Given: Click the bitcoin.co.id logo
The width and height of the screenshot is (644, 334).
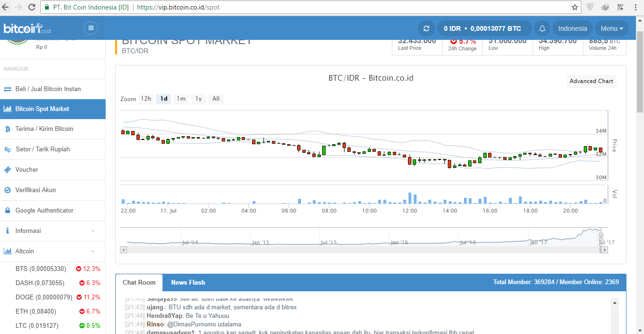Looking at the screenshot, I should (x=27, y=28).
